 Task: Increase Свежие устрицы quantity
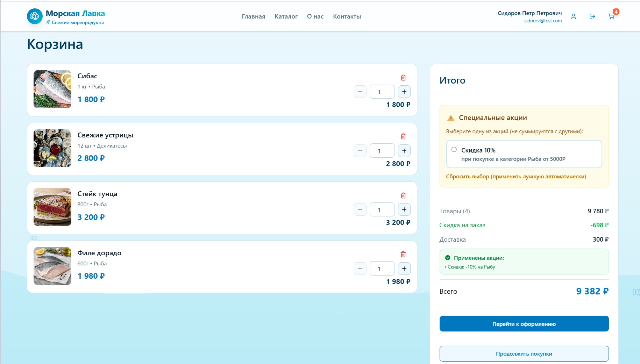404,151
